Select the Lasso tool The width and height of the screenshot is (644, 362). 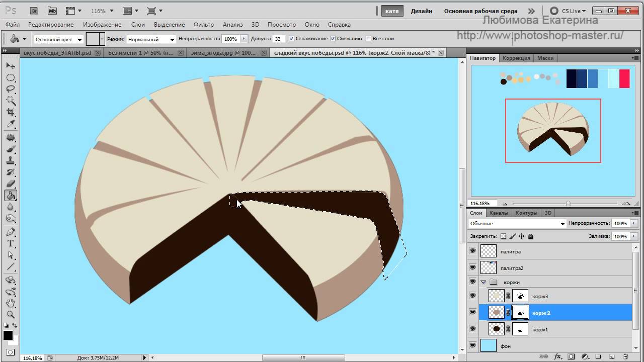(x=11, y=89)
